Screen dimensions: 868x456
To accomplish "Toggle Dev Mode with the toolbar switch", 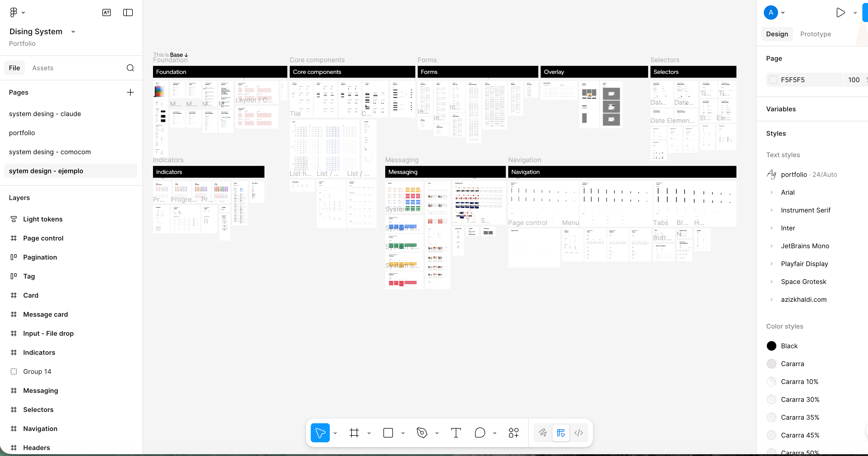I will [x=561, y=433].
